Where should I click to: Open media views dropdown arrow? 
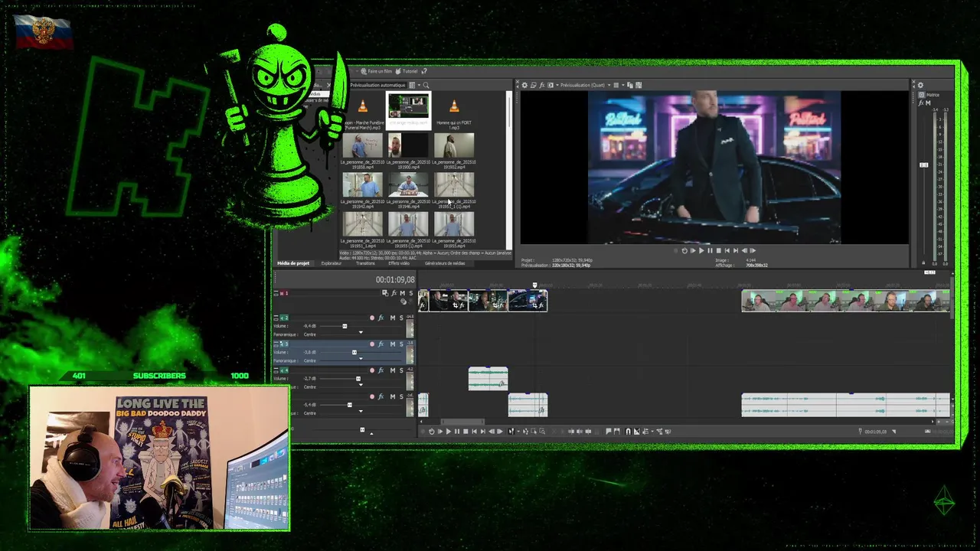tap(419, 85)
